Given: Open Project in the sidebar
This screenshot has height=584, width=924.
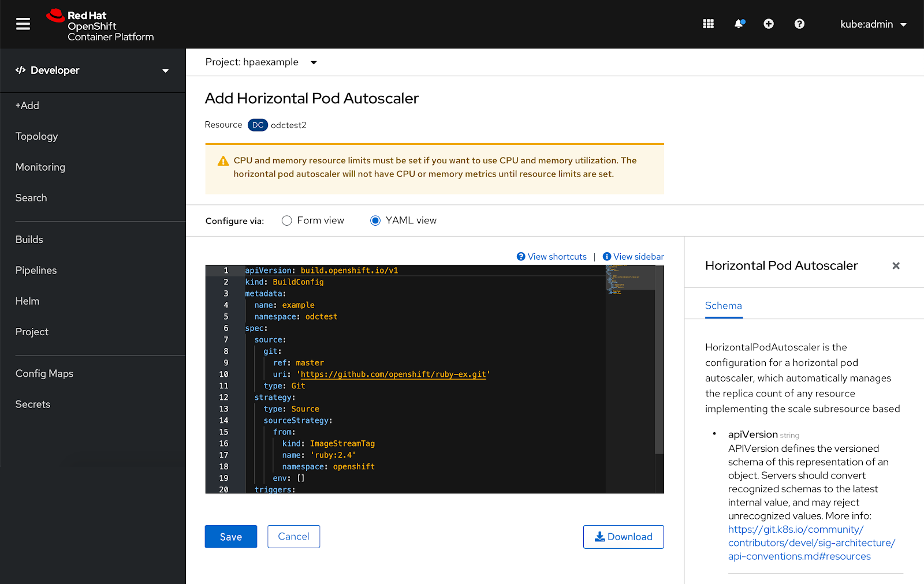Looking at the screenshot, I should (32, 332).
